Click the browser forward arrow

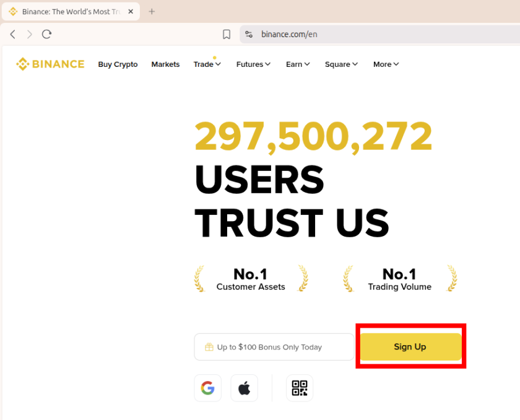click(29, 34)
